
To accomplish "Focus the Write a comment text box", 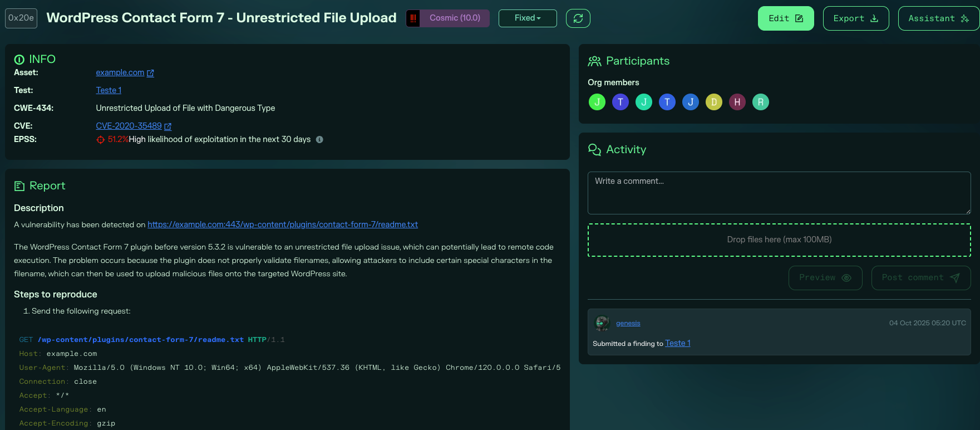I will point(779,193).
